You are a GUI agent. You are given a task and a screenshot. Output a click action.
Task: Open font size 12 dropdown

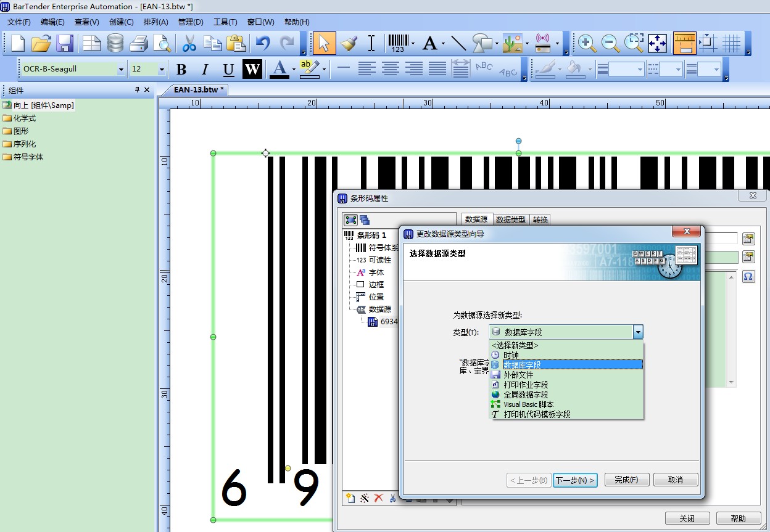pyautogui.click(x=162, y=69)
